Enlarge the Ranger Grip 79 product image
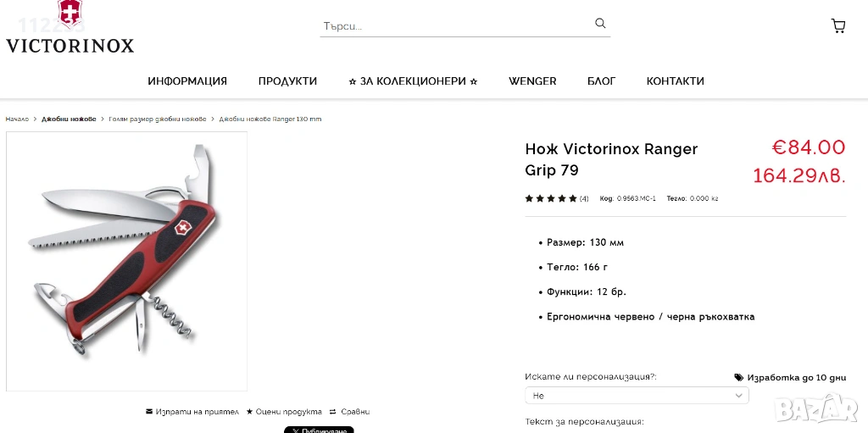This screenshot has width=868, height=433. (127, 261)
